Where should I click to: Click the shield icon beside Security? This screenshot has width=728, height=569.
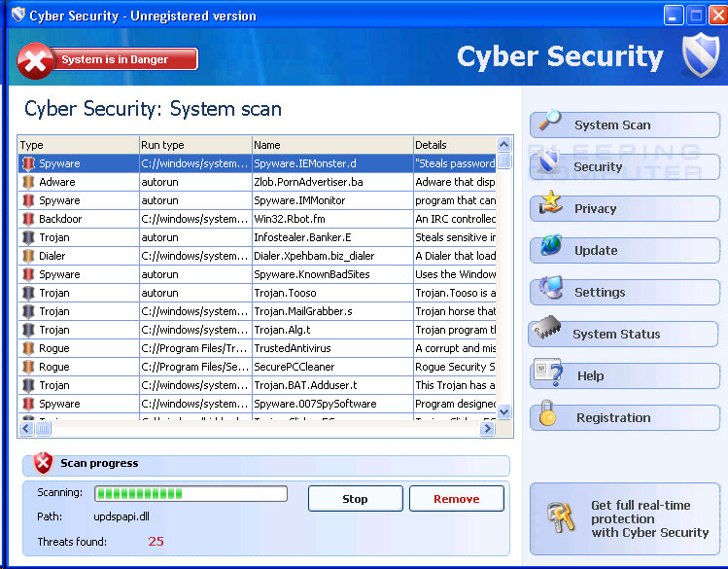tap(550, 163)
